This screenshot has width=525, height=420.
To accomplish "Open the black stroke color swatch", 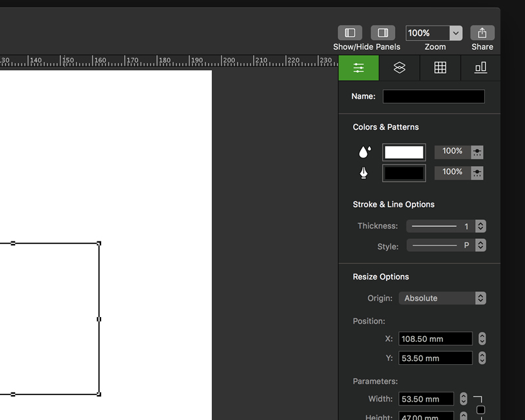I will pyautogui.click(x=404, y=173).
